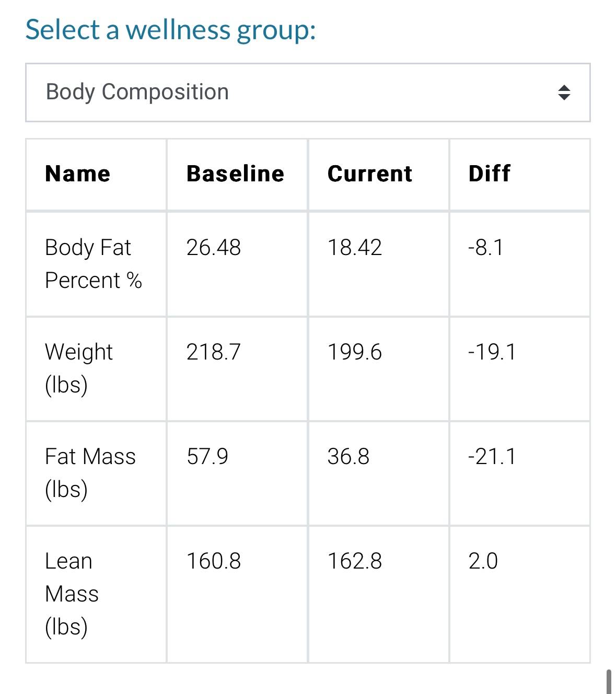Select the current weight value 199.6

click(355, 352)
